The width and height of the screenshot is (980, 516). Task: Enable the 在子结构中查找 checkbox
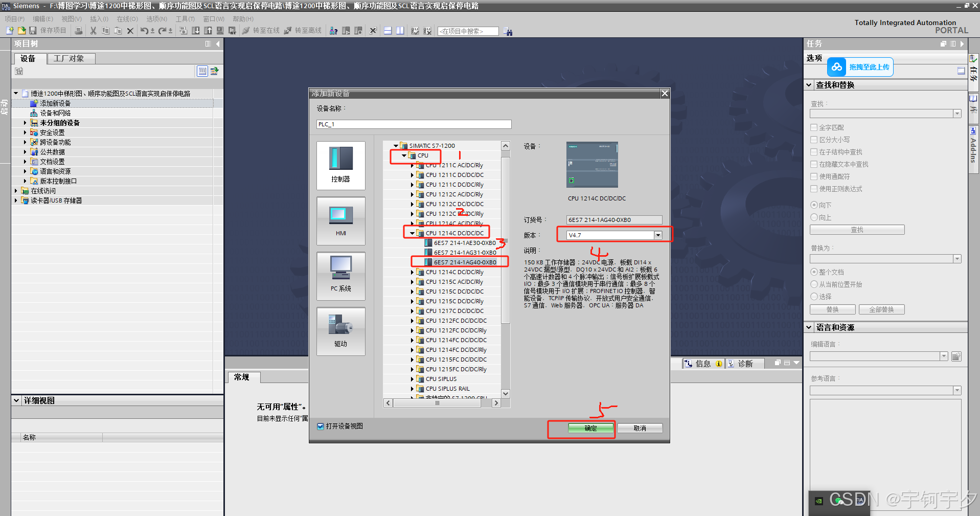pyautogui.click(x=814, y=152)
